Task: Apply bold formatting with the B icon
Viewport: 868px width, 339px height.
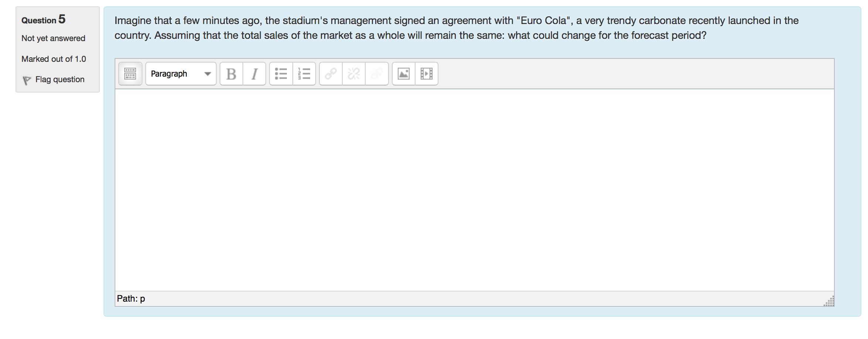Action: 231,74
